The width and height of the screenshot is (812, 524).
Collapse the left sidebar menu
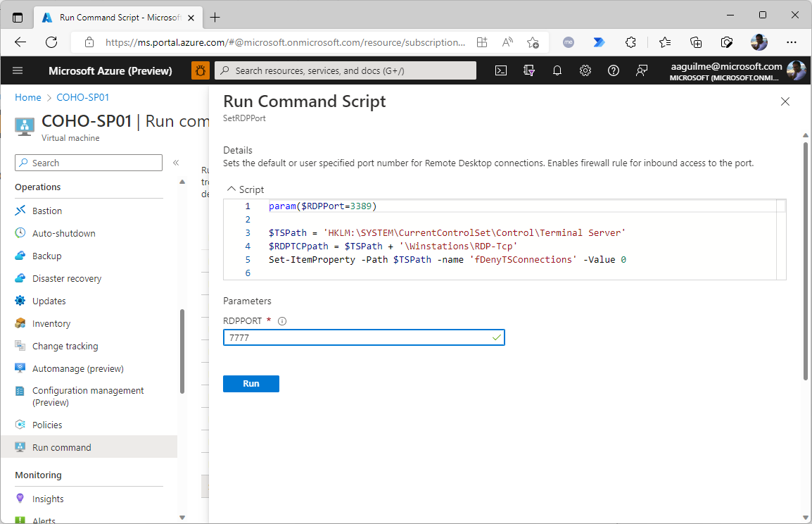[176, 163]
